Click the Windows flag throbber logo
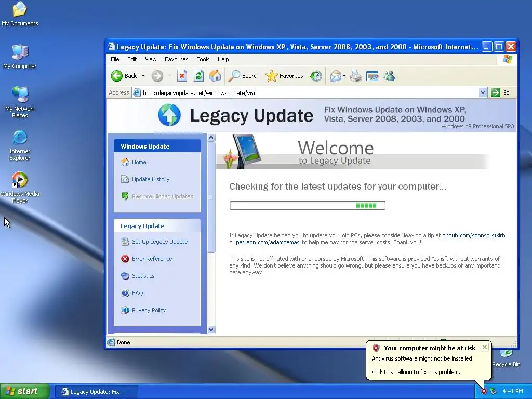This screenshot has height=399, width=532. click(x=507, y=59)
